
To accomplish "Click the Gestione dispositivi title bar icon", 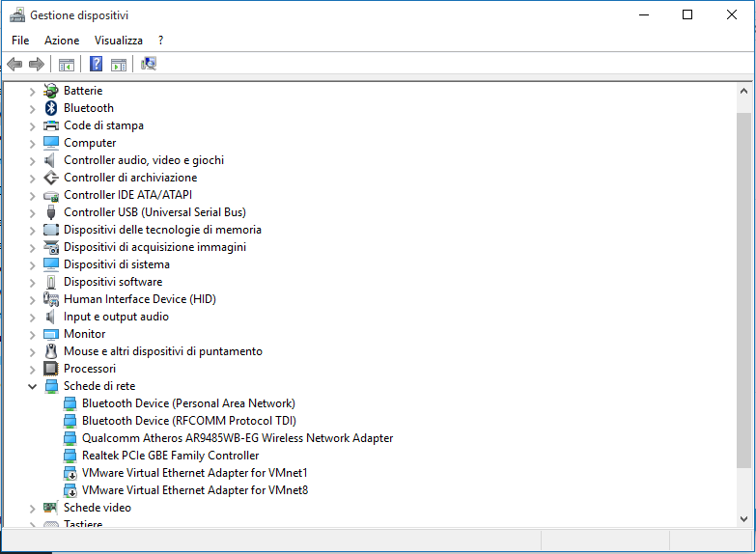I will pyautogui.click(x=17, y=15).
